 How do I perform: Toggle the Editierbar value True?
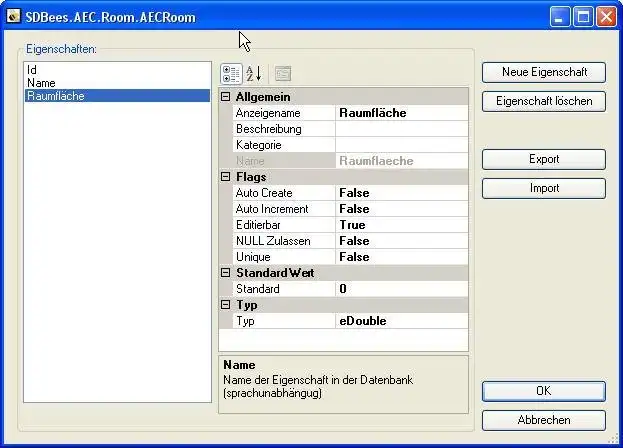[x=402, y=225]
